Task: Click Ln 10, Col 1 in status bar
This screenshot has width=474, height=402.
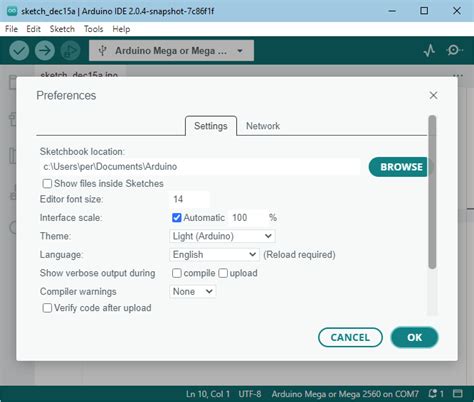Action: coord(208,394)
